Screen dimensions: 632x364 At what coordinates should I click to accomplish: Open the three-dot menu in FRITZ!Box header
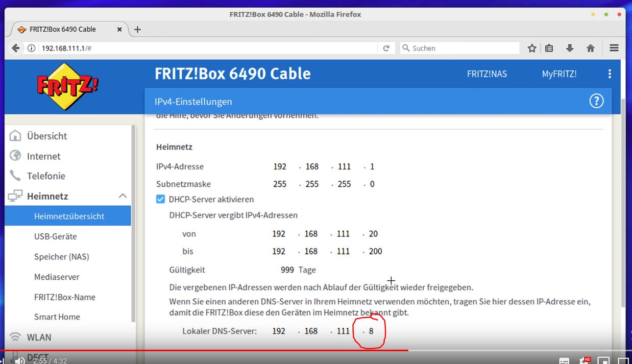pyautogui.click(x=610, y=74)
